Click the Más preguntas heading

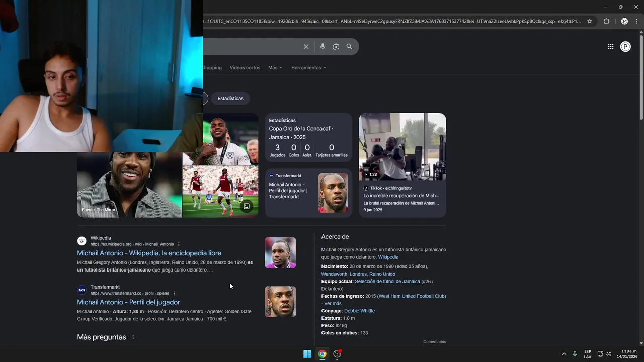(102, 337)
